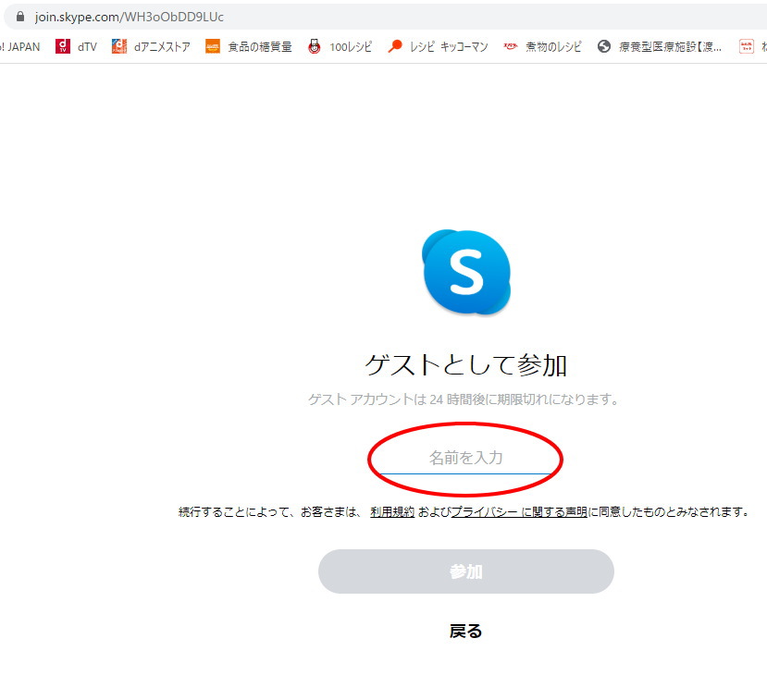Click the 戻る back button
The height and width of the screenshot is (700, 767).
click(x=465, y=631)
